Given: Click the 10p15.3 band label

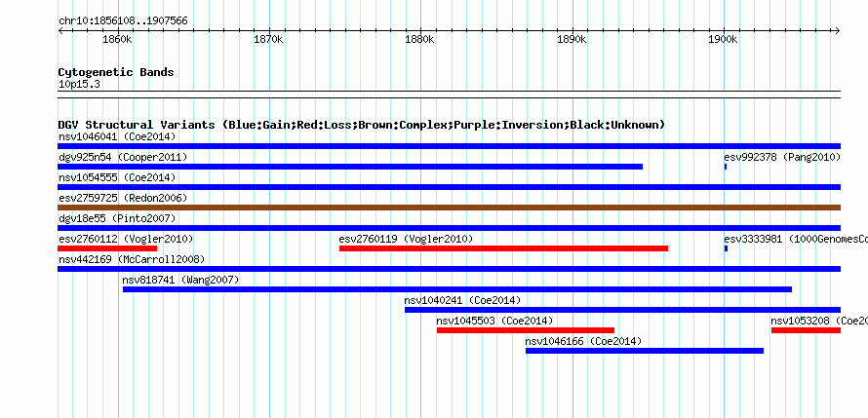Looking at the screenshot, I should [79, 85].
